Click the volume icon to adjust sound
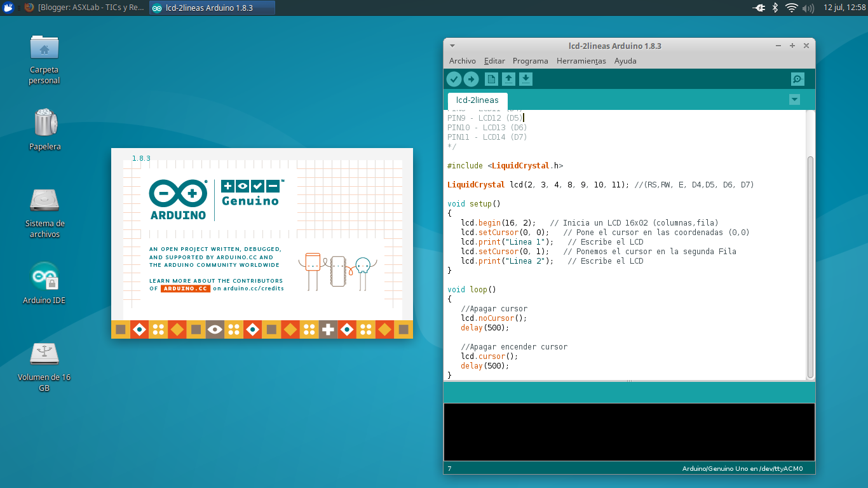 808,8
